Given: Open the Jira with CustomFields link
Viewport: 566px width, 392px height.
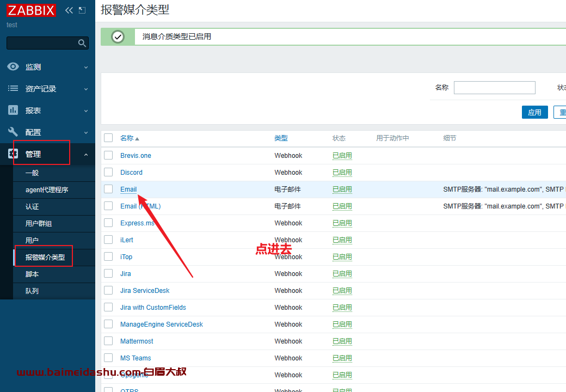Looking at the screenshot, I should (153, 308).
